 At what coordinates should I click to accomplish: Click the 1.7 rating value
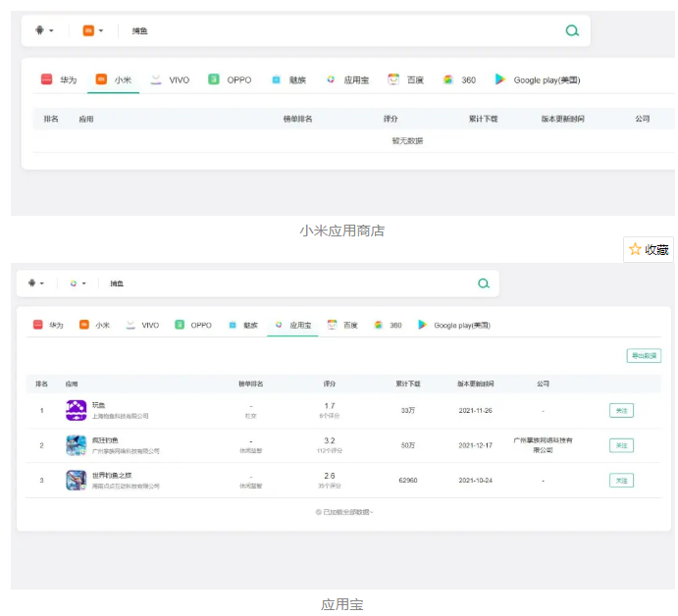(x=330, y=406)
